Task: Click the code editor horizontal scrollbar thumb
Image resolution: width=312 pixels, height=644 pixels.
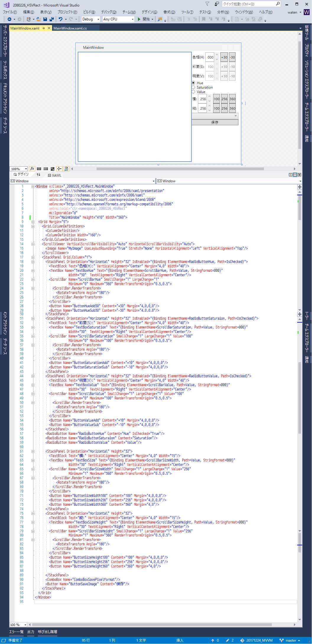Action: pyautogui.click(x=152, y=625)
